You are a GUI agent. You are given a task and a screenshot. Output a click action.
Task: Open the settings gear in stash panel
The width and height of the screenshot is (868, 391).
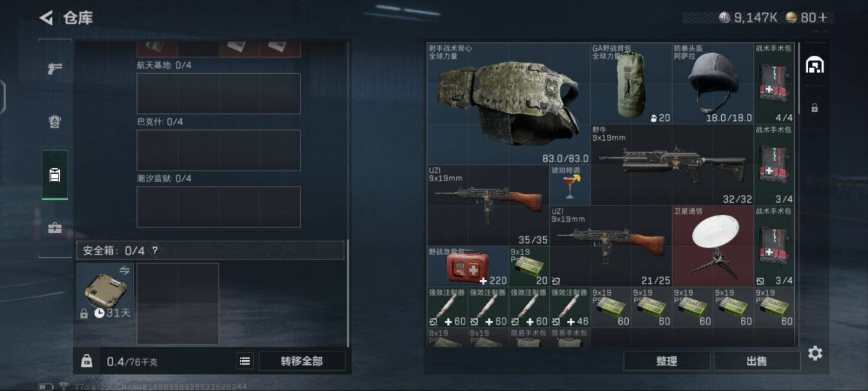coord(815,353)
